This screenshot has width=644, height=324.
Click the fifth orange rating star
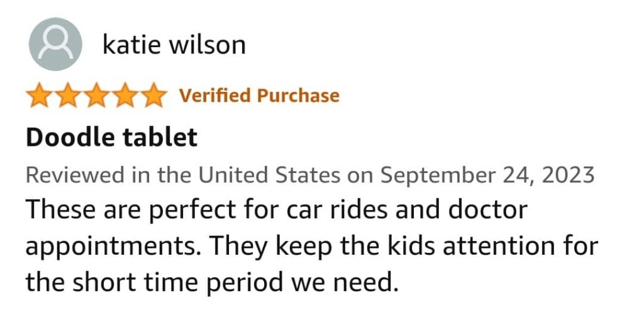pyautogui.click(x=153, y=95)
